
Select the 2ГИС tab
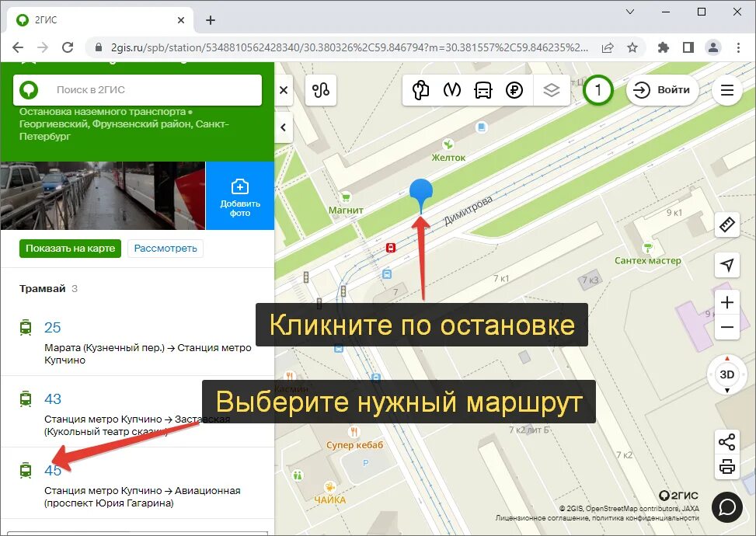(x=100, y=20)
